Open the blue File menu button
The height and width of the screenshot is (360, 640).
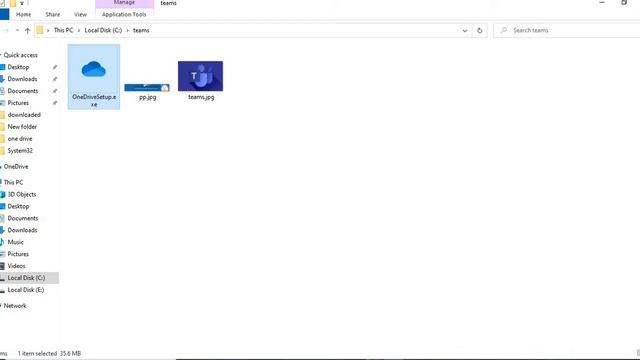click(4, 14)
